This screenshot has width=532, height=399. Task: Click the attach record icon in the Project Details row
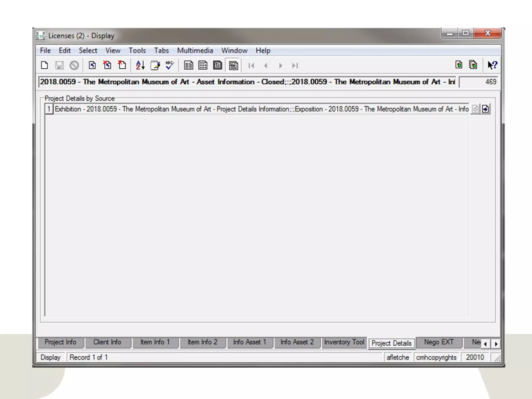[485, 109]
